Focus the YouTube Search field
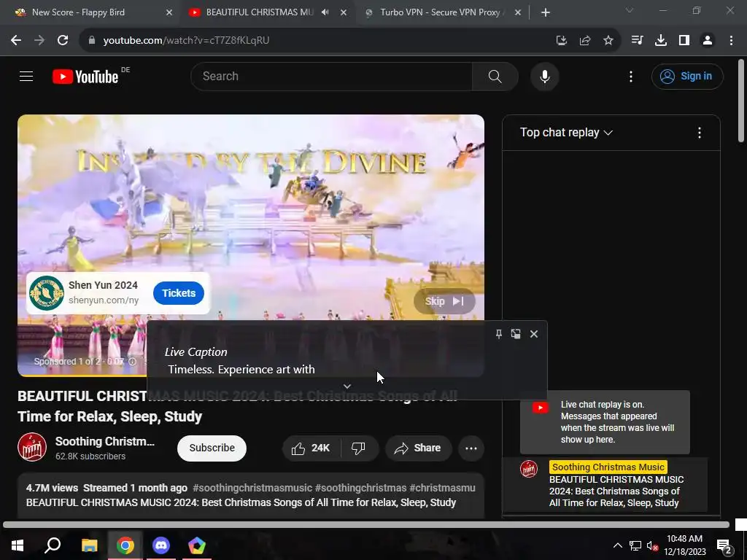 332,76
